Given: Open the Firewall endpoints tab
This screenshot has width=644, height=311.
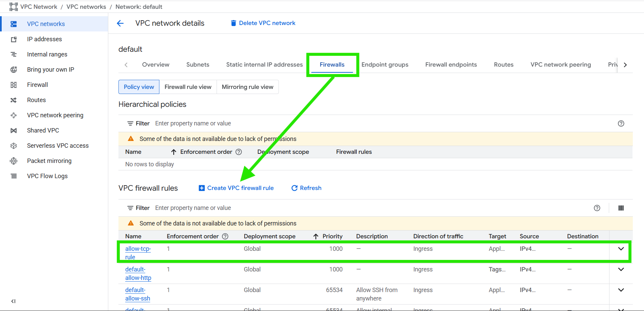Looking at the screenshot, I should [x=451, y=65].
